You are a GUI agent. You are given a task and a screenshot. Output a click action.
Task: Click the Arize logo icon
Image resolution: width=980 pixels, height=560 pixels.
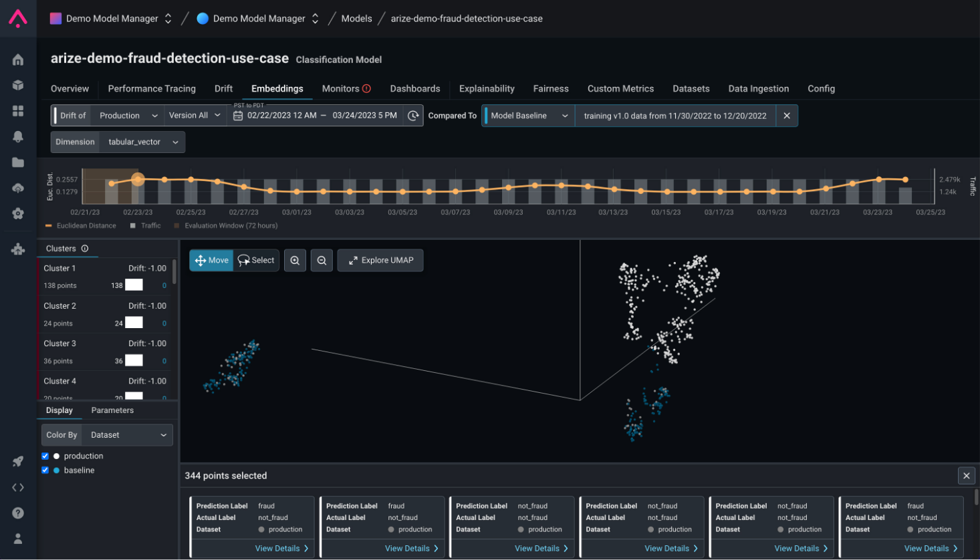[x=18, y=18]
